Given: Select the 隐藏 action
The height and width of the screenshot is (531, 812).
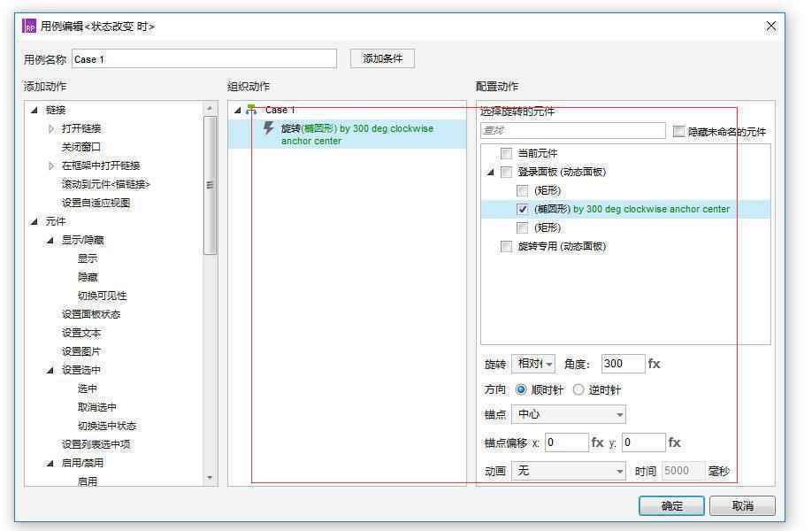Looking at the screenshot, I should (x=88, y=277).
